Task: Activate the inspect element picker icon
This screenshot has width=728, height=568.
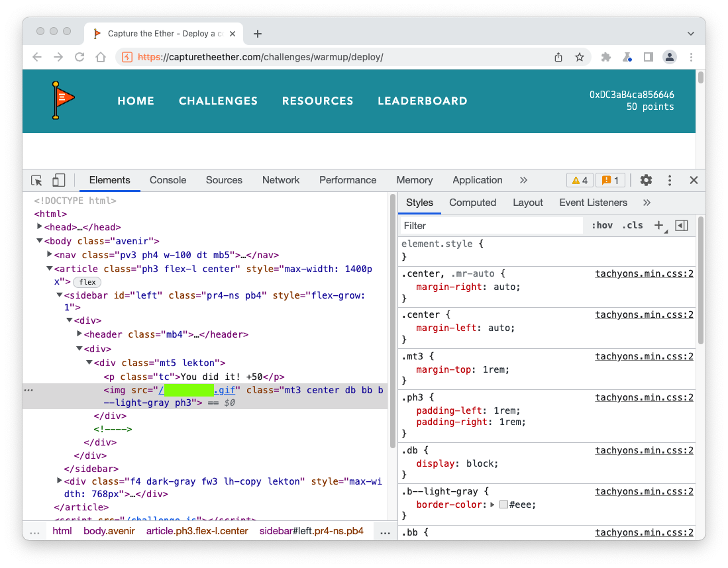Action: tap(37, 180)
